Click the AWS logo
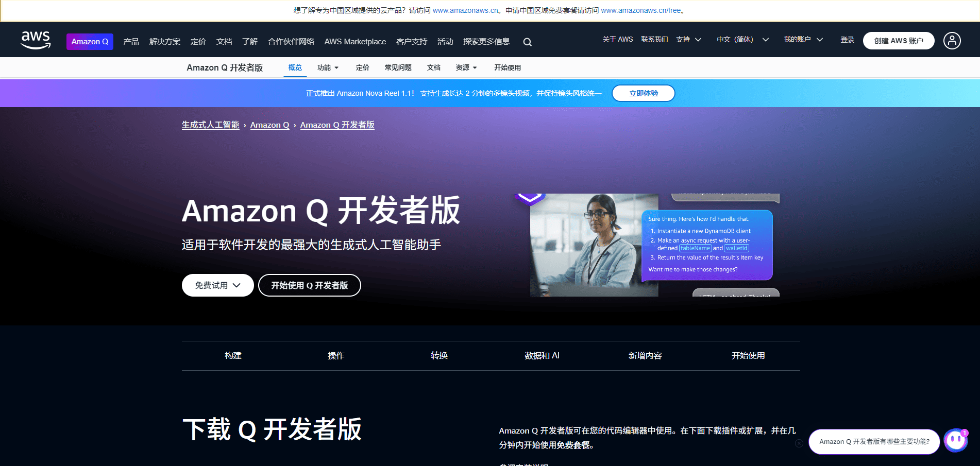Image resolution: width=980 pixels, height=466 pixels. click(x=36, y=40)
